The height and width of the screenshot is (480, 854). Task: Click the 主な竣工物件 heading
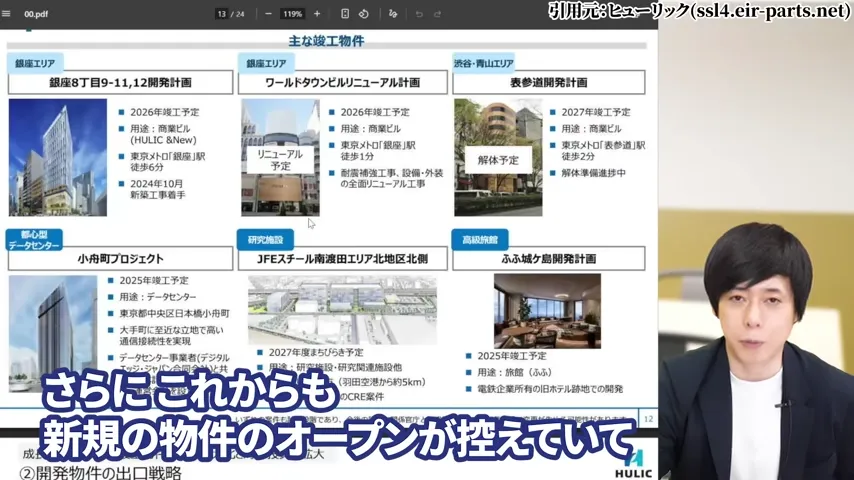pyautogui.click(x=326, y=41)
